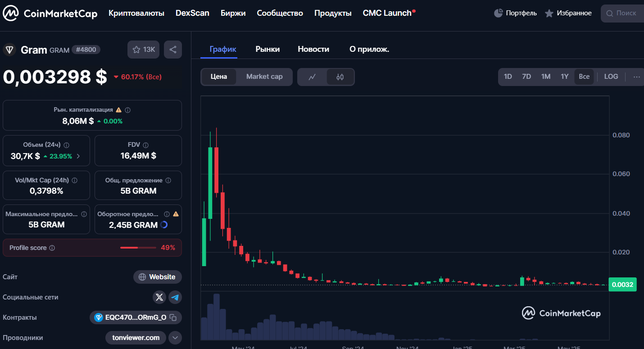
Task: Switch chart to Market cap view
Action: point(264,77)
